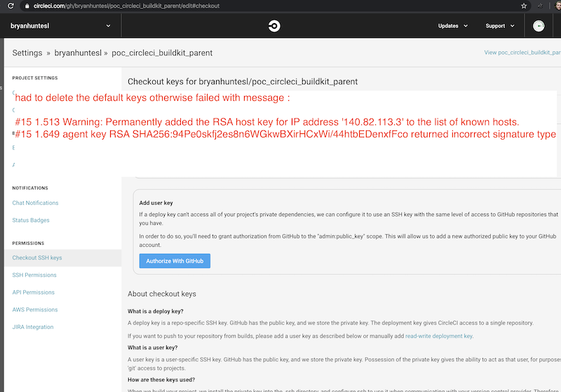The image size is (561, 392).
Task: Click the 'How are these keys used?' heading
Action: click(161, 380)
